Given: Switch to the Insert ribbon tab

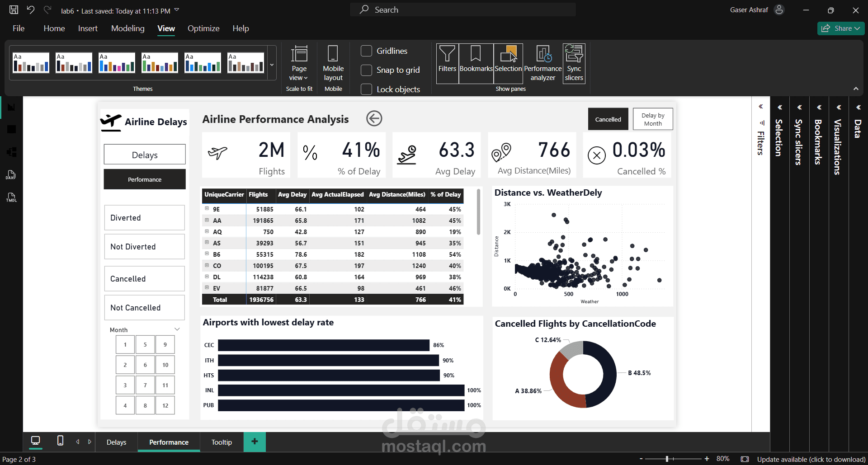Looking at the screenshot, I should click(x=88, y=28).
